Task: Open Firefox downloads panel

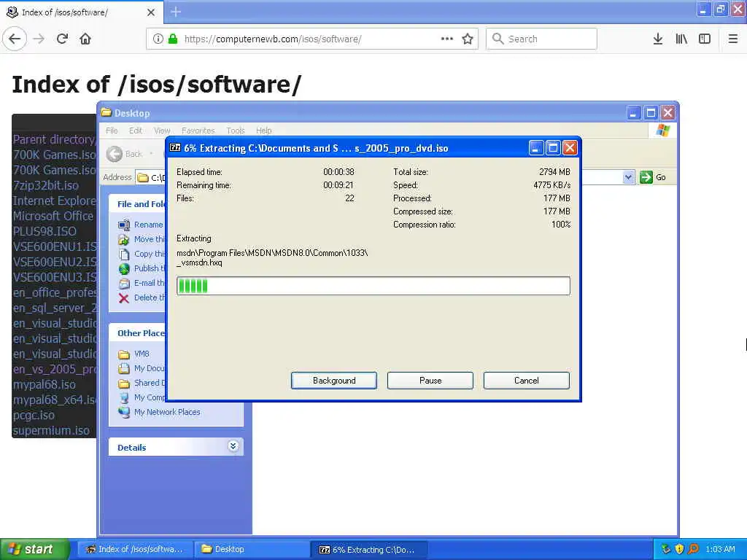Action: [657, 39]
